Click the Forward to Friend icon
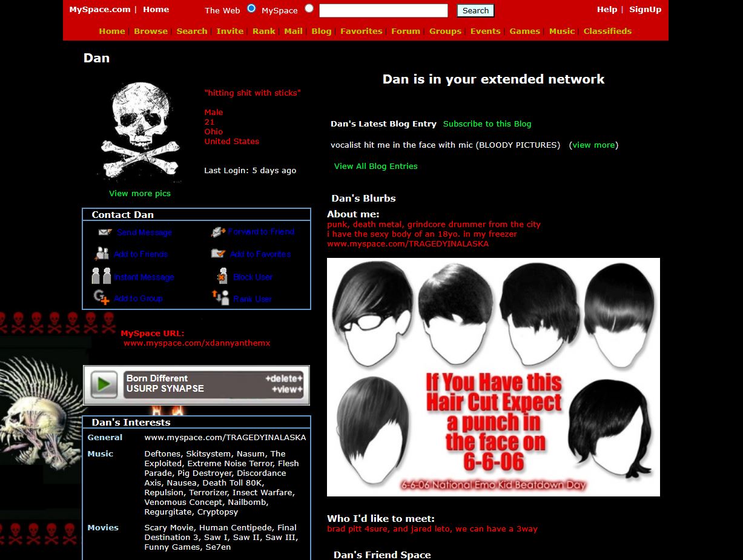Screen dimensions: 743x560 click(218, 232)
